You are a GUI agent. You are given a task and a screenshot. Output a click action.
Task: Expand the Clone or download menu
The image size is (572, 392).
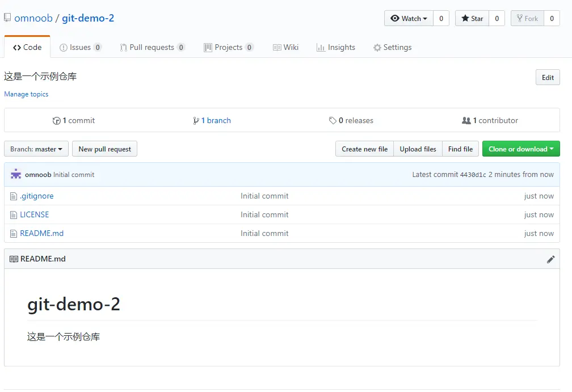click(x=521, y=149)
